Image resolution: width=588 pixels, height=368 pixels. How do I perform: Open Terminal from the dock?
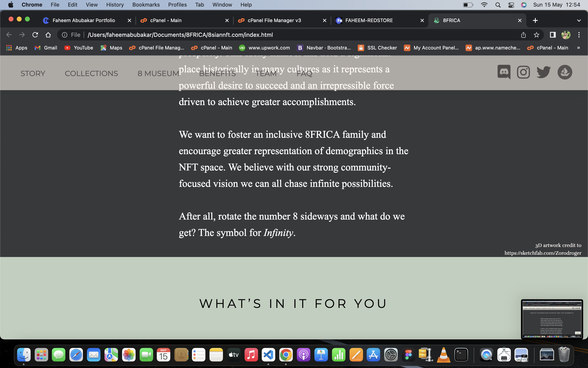[461, 355]
